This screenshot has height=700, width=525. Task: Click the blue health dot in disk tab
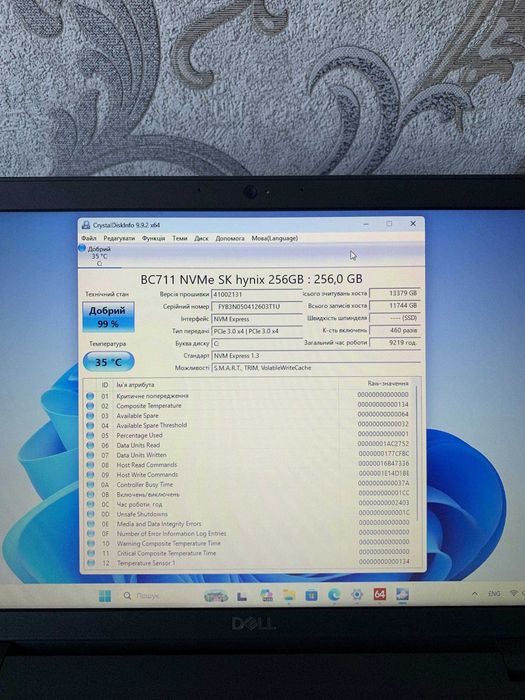coord(82,248)
